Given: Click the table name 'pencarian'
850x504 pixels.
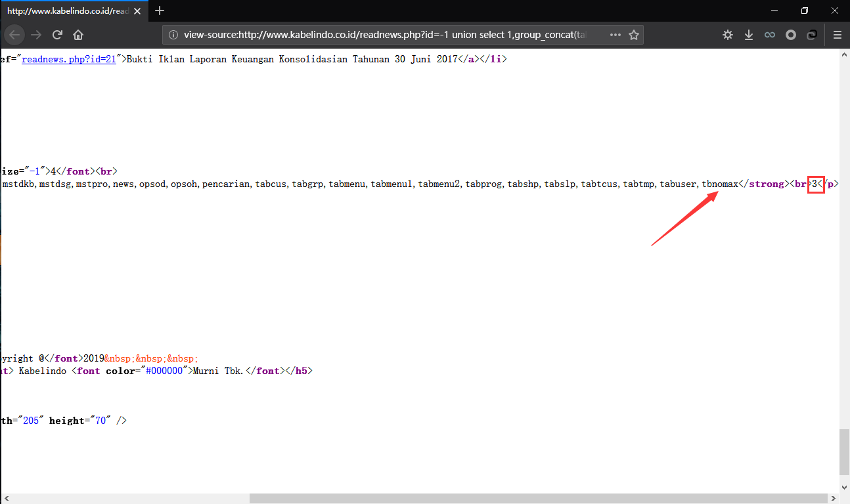Looking at the screenshot, I should tap(226, 184).
